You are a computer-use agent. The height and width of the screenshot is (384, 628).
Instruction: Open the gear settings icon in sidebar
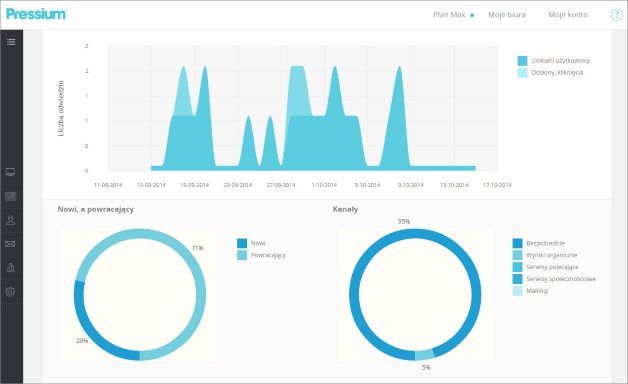click(11, 292)
